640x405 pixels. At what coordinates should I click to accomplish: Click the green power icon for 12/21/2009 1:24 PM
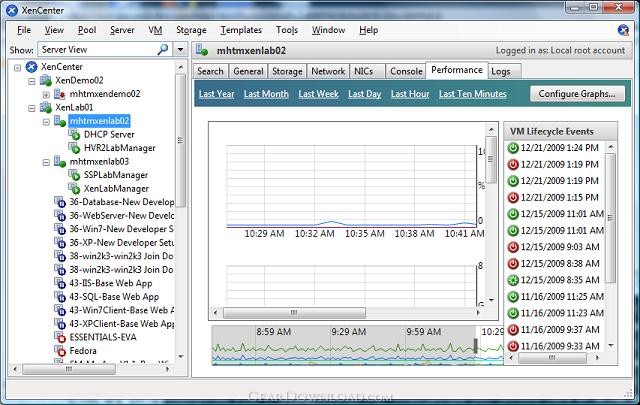point(513,148)
